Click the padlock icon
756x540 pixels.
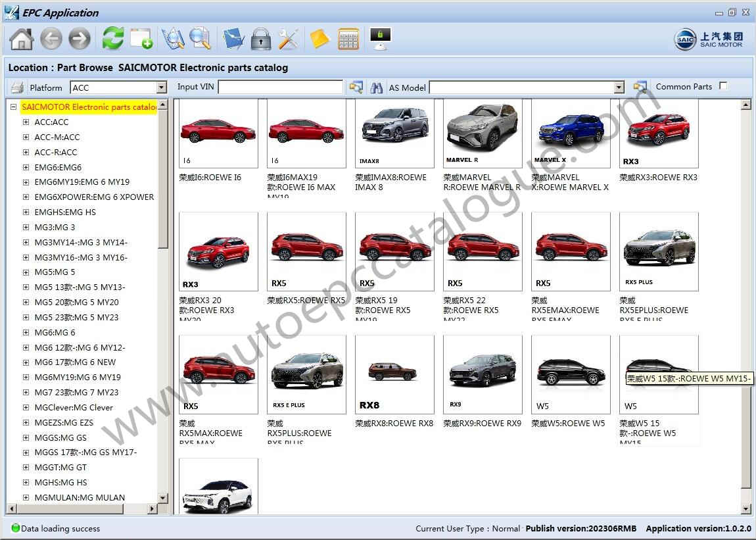tap(261, 39)
